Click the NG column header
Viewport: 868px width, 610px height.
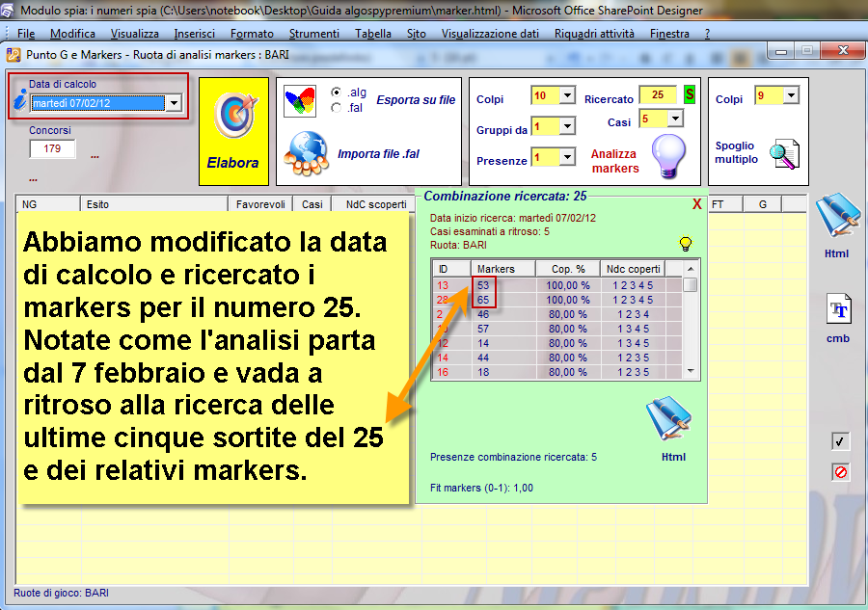47,204
